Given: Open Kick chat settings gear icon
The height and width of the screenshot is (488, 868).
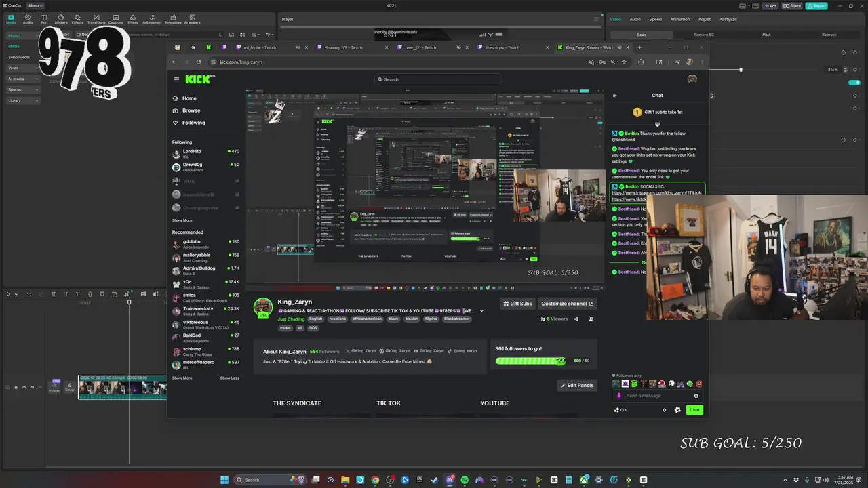Looking at the screenshot, I should (x=664, y=410).
